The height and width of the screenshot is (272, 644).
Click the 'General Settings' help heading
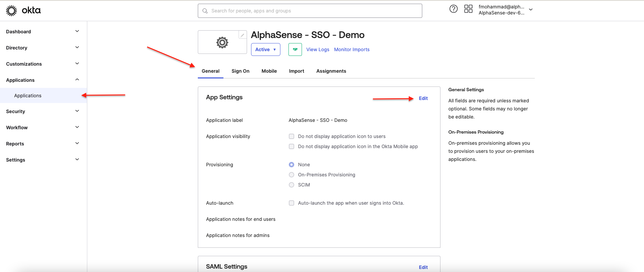click(466, 90)
